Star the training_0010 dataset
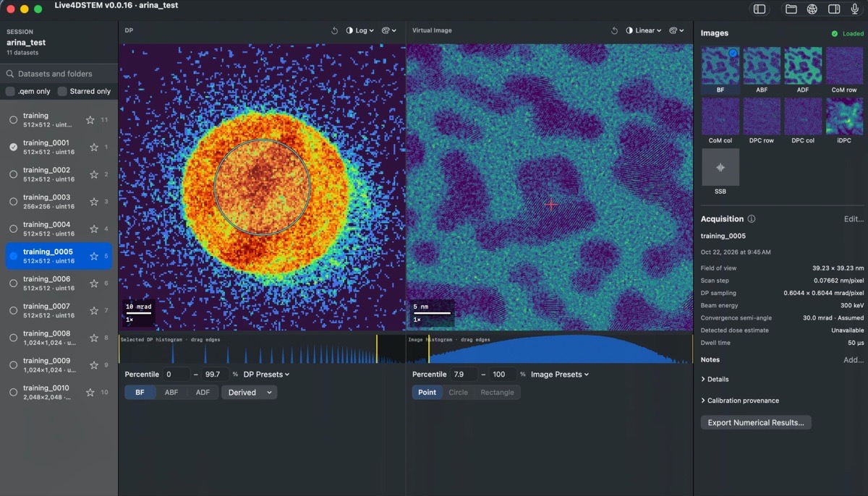868x496 pixels. point(90,393)
